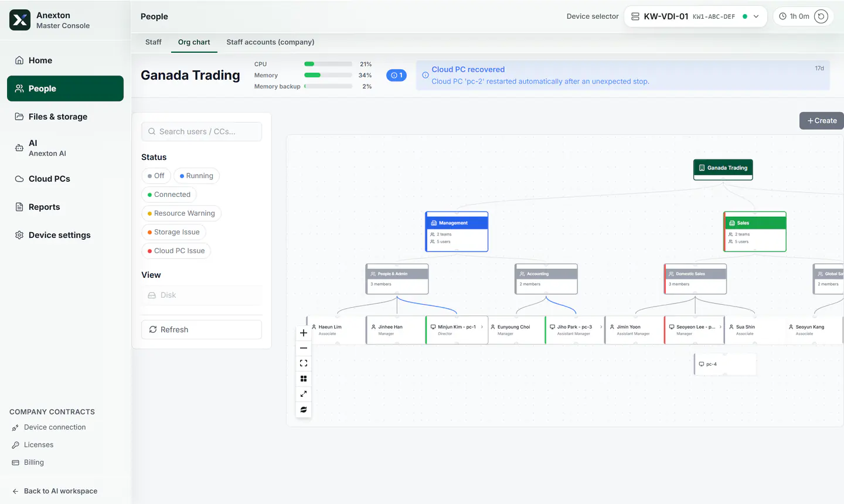
Task: Open the KW-VDI-01 device selector dropdown
Action: tap(696, 16)
